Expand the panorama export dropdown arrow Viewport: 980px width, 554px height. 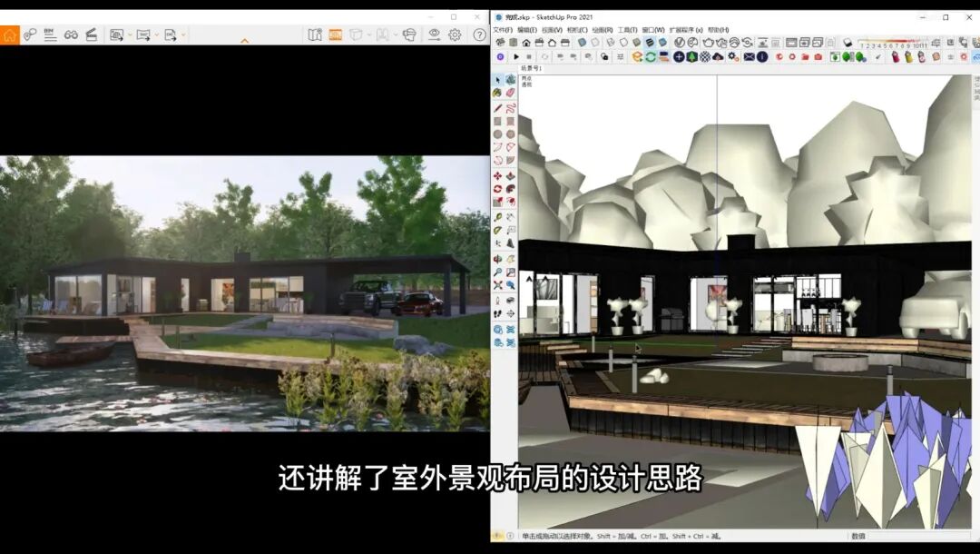[x=156, y=35]
